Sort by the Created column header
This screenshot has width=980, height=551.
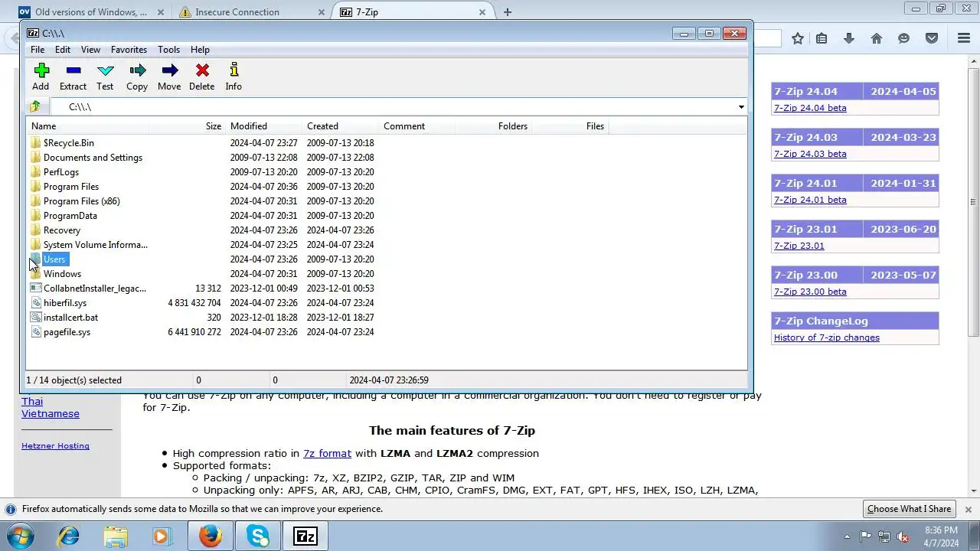[340, 126]
